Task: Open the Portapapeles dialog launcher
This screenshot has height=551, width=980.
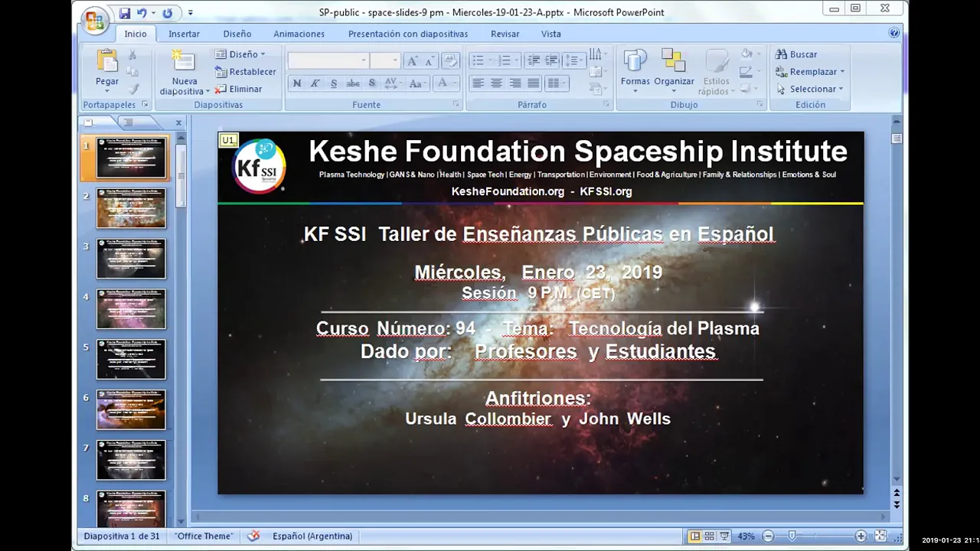Action: coord(145,105)
